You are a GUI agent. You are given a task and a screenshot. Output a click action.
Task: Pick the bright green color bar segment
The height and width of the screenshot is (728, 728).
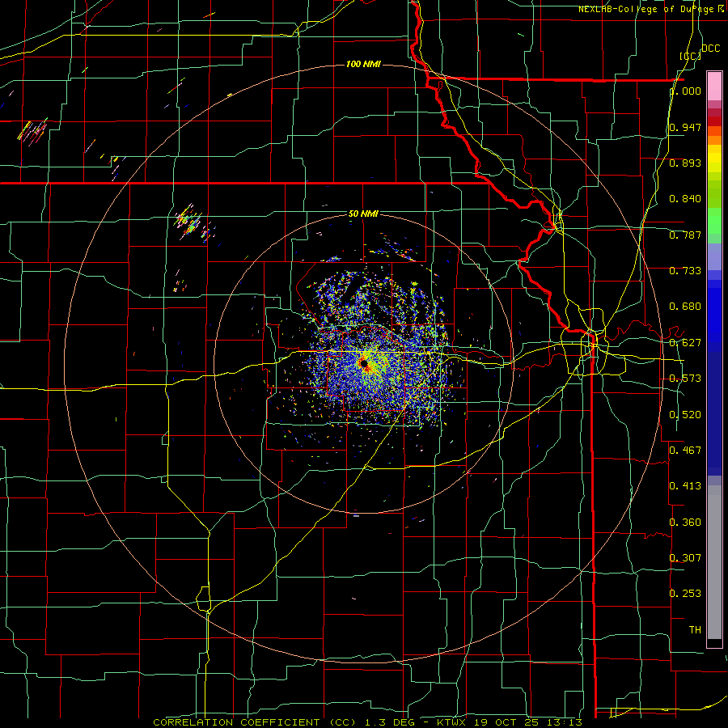(x=714, y=220)
